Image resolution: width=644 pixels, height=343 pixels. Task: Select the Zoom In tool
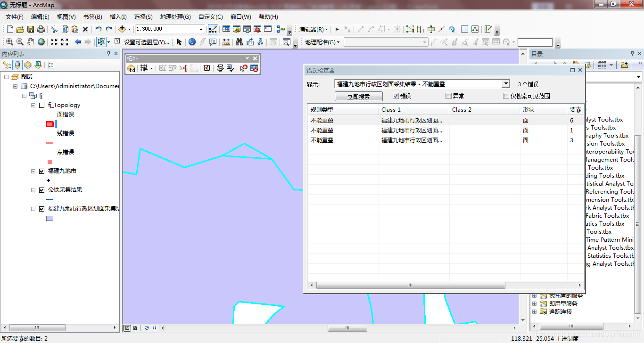coord(9,42)
